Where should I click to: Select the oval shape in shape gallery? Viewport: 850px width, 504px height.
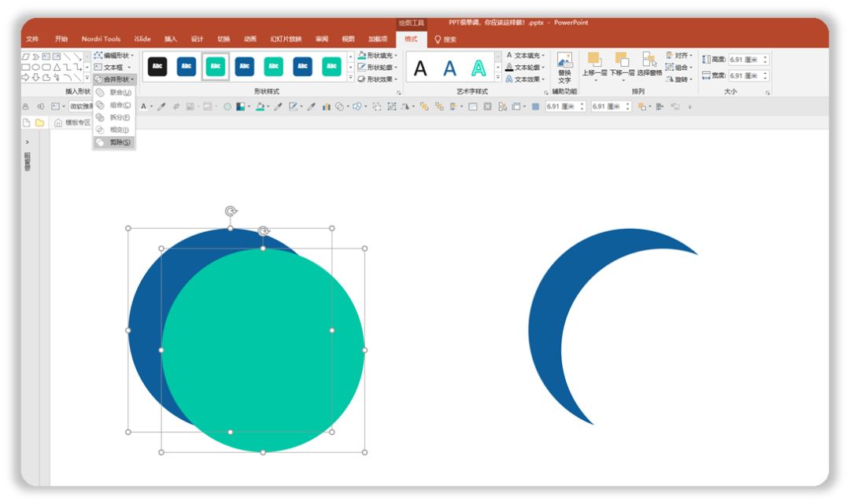[x=35, y=67]
